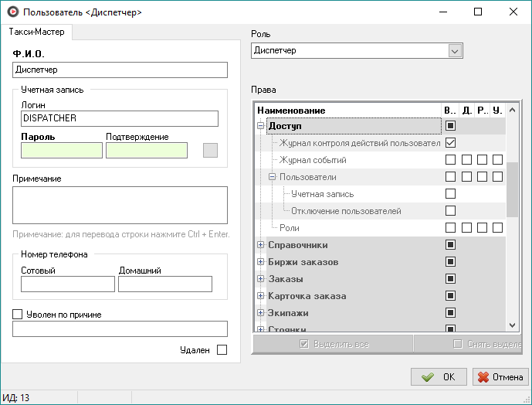Toggle the Уволен по причине checkbox

(18, 315)
